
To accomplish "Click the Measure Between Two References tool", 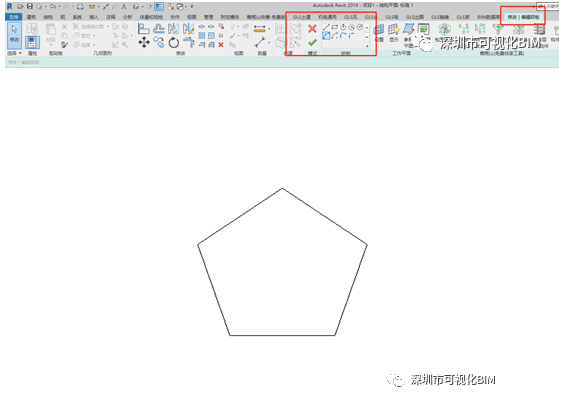I will (260, 42).
